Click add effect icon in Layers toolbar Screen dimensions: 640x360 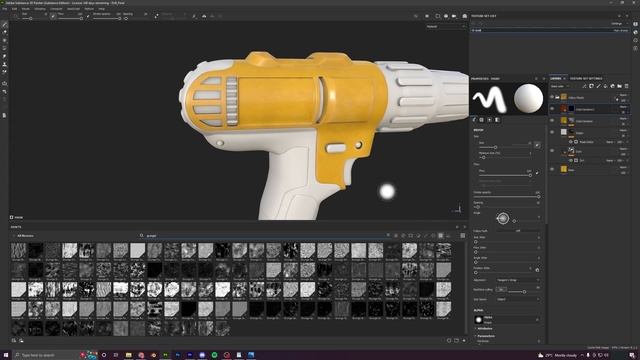pos(584,86)
